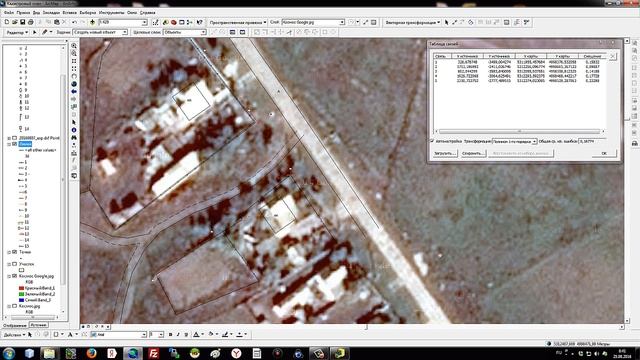Click the Add Control Points georeferencing icon
Image resolution: width=640 pixels, height=360 pixels.
tap(365, 22)
